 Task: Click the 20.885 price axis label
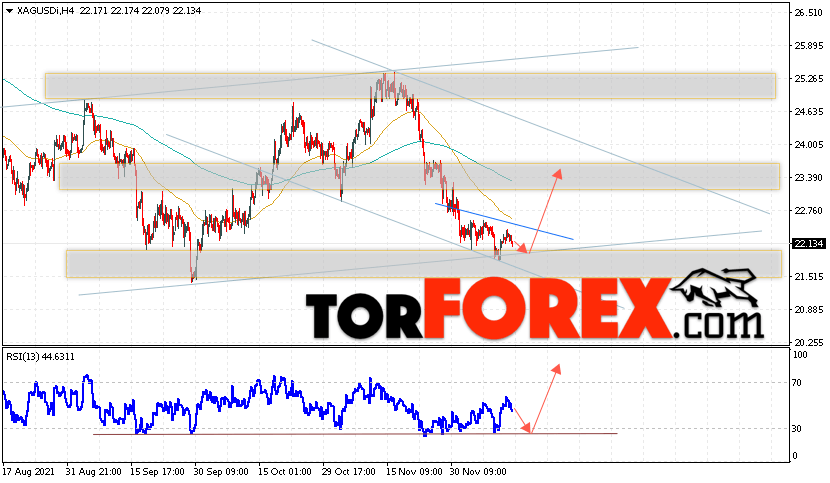[809, 309]
